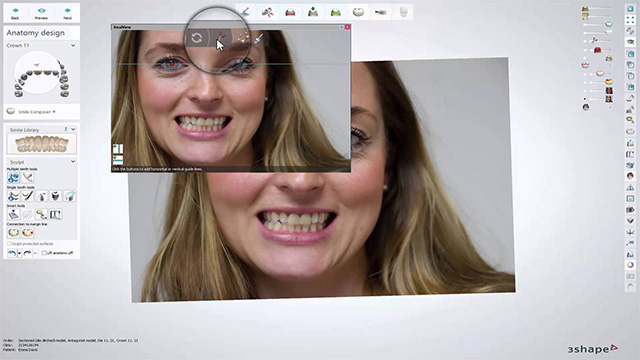Click the camera icon in right toolbar
This screenshot has width=640, height=360.
pos(630,209)
